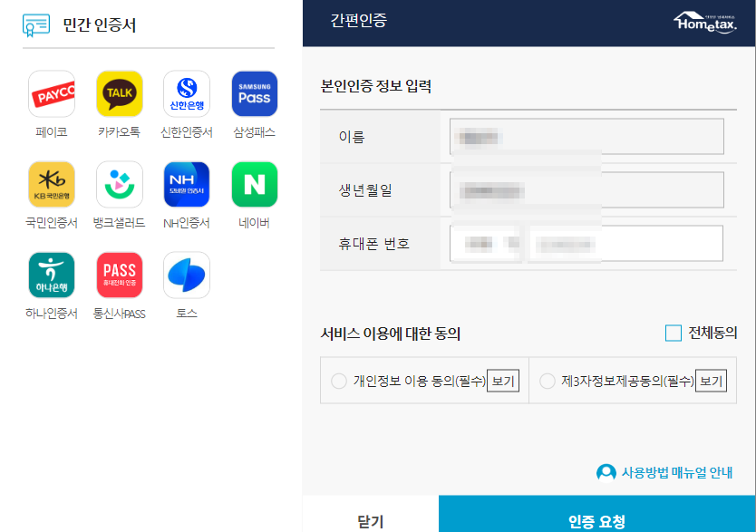Image resolution: width=756 pixels, height=532 pixels.
Task: Pick the carrier PASS icon
Action: [120, 276]
